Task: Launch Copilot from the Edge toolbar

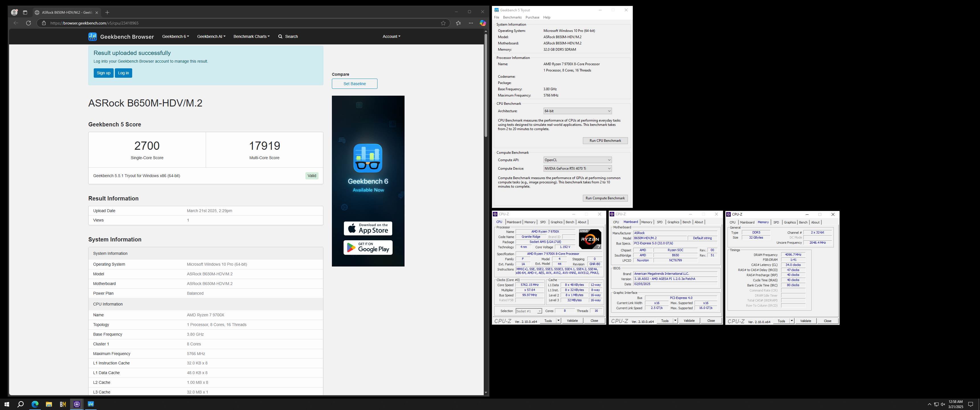Action: (x=483, y=23)
